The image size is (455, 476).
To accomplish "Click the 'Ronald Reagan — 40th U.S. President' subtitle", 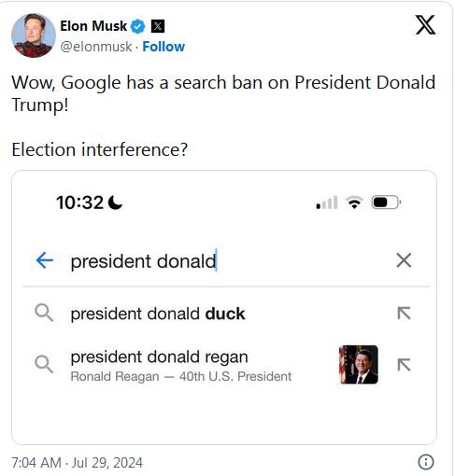I will (181, 376).
